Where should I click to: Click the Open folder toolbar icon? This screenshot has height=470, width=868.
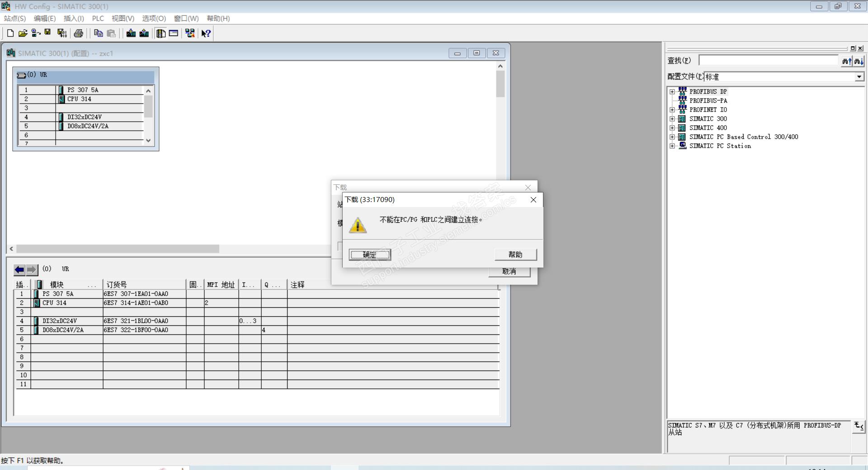tap(23, 33)
